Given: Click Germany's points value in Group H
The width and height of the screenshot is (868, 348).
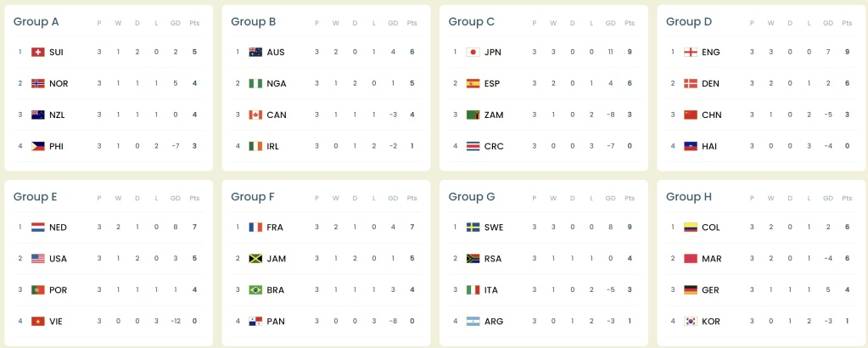Looking at the screenshot, I should pos(848,289).
